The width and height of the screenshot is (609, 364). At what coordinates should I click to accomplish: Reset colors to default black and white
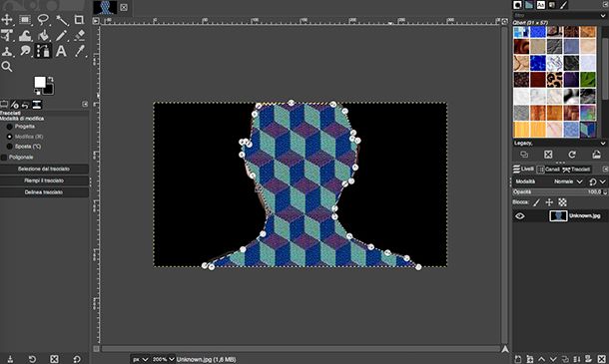pos(37,92)
